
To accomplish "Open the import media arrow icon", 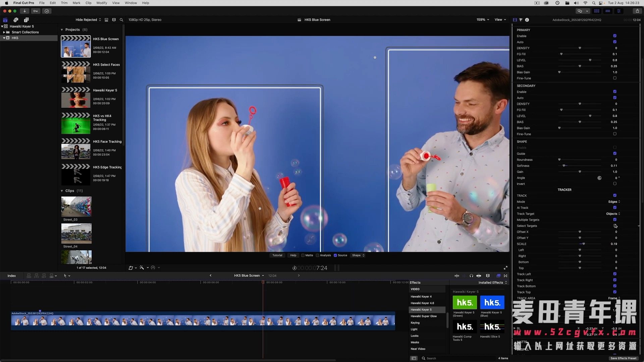I will click(24, 11).
